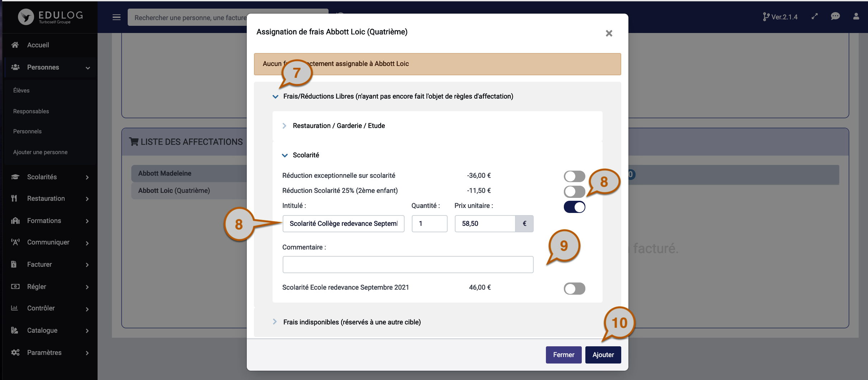Screen dimensions: 868x380
Task: Collapse the Personnes menu arrow
Action: (x=88, y=68)
